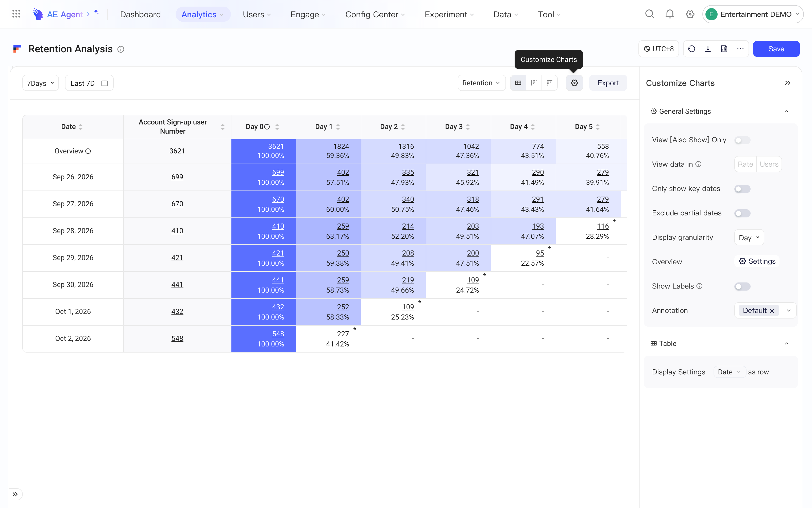The width and height of the screenshot is (812, 508).
Task: Click UTC+8 timezone button
Action: click(x=659, y=49)
